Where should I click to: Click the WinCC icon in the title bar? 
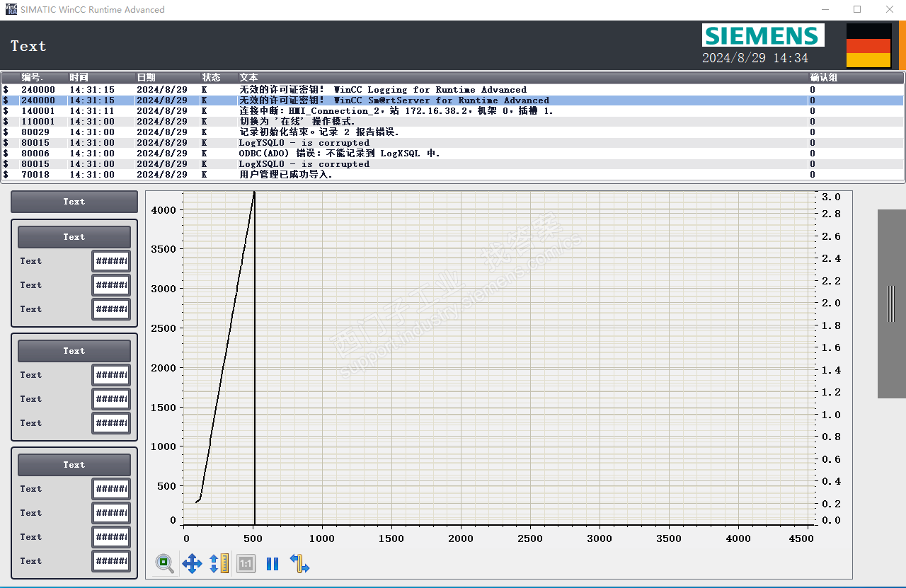(x=11, y=10)
